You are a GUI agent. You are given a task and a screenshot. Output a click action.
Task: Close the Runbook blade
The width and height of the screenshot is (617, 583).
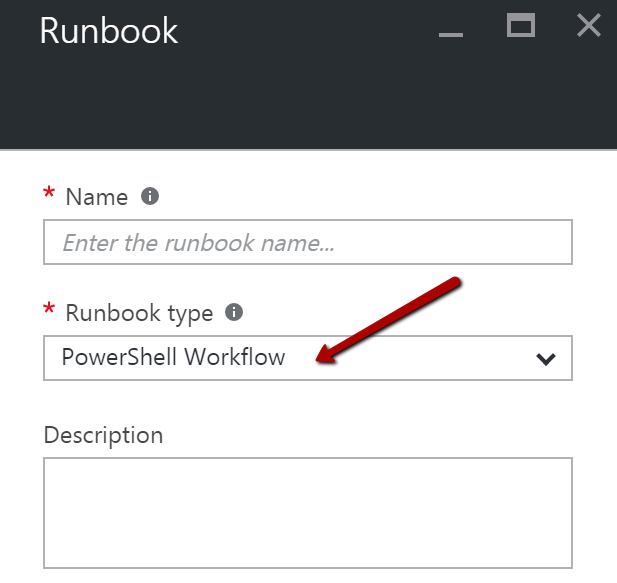coord(588,26)
